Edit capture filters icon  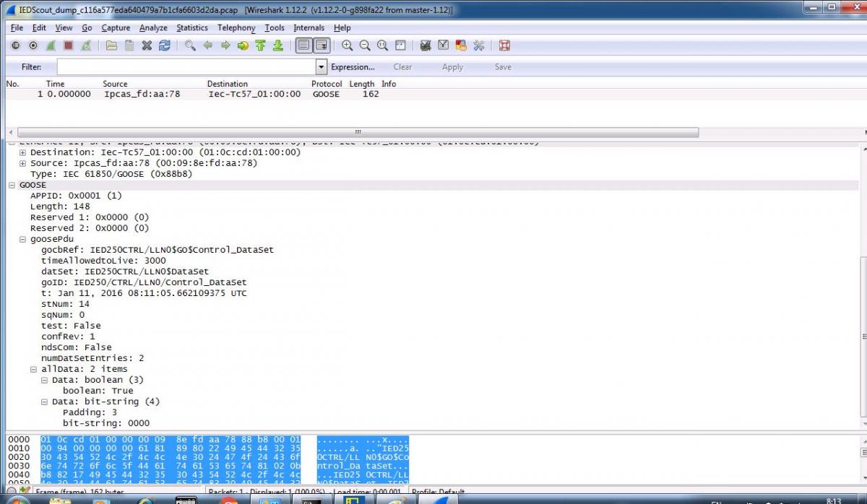click(426, 45)
